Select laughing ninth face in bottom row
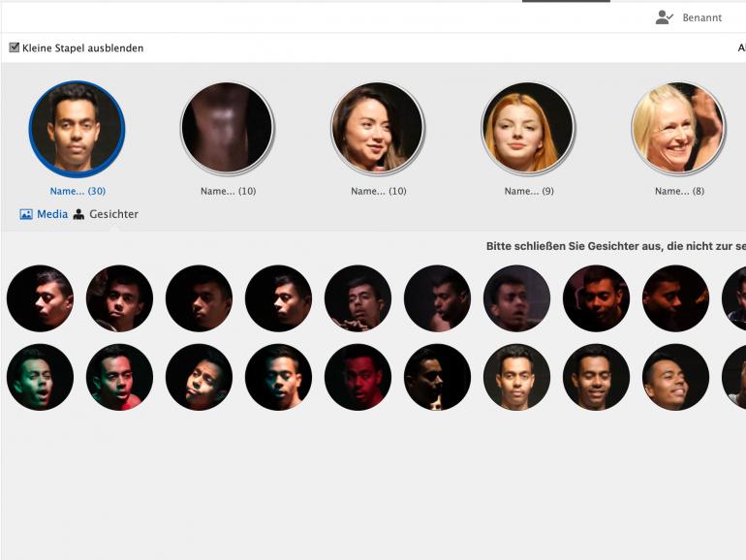Screen dimensions: 746x560 (x=675, y=377)
